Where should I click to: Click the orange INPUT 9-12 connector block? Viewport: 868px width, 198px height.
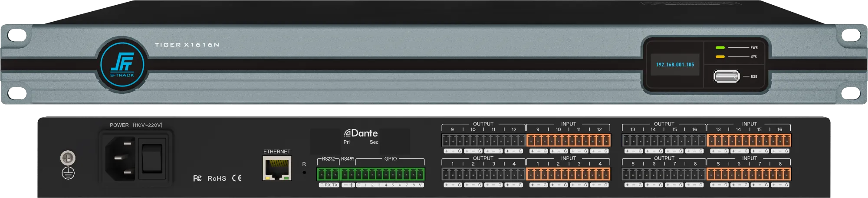[x=568, y=140]
